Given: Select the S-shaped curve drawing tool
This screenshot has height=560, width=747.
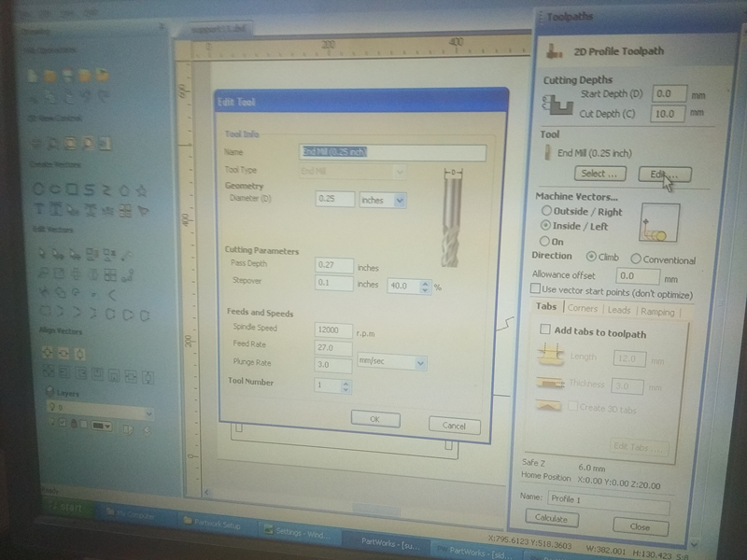Looking at the screenshot, I should click(x=89, y=190).
